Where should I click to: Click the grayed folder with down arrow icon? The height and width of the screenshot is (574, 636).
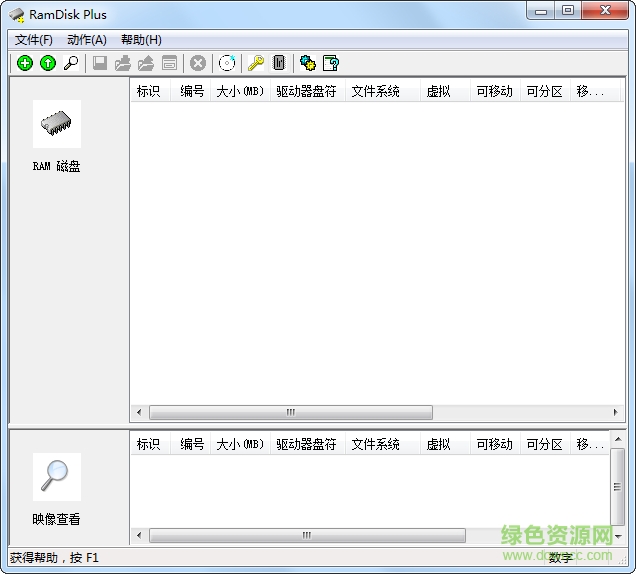tap(122, 63)
